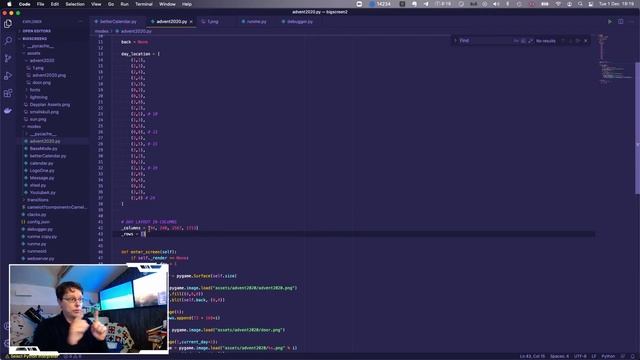
Task: Open volume control in macOS menu bar
Action: pos(496,4)
